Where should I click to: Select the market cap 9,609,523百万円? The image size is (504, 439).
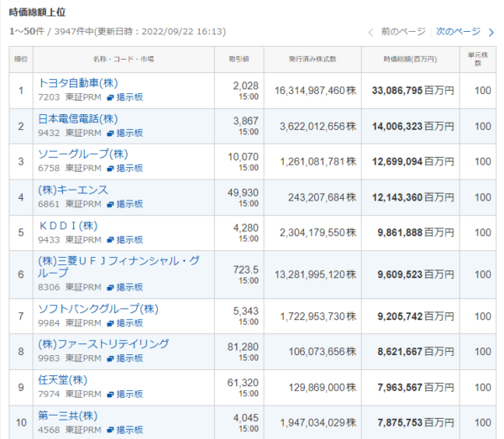[416, 274]
